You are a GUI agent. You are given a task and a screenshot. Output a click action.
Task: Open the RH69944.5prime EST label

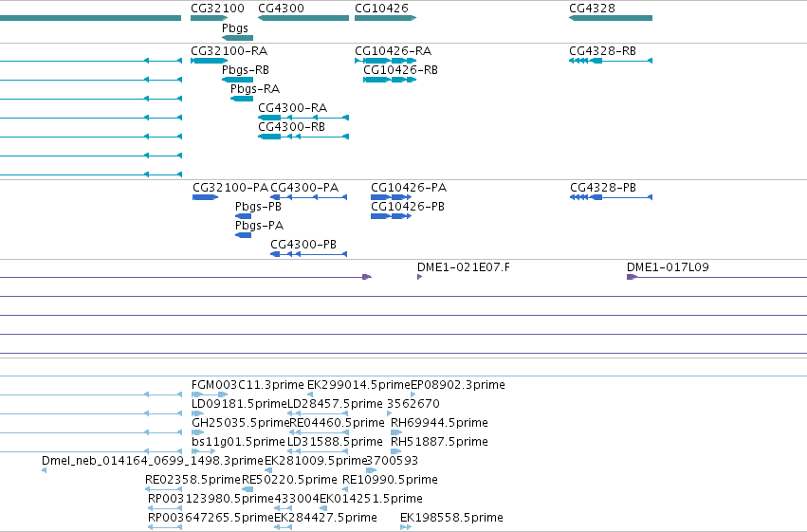[x=439, y=423]
